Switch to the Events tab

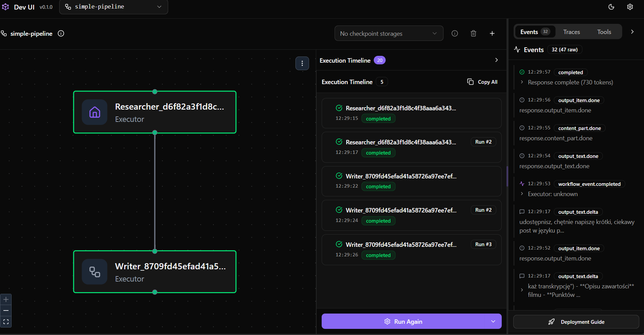click(535, 32)
